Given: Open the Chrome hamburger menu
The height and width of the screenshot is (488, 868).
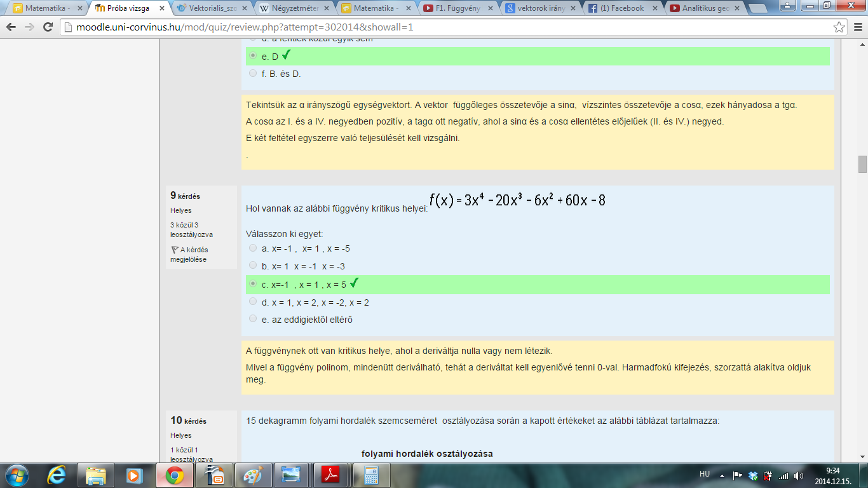Looking at the screenshot, I should click(x=856, y=27).
